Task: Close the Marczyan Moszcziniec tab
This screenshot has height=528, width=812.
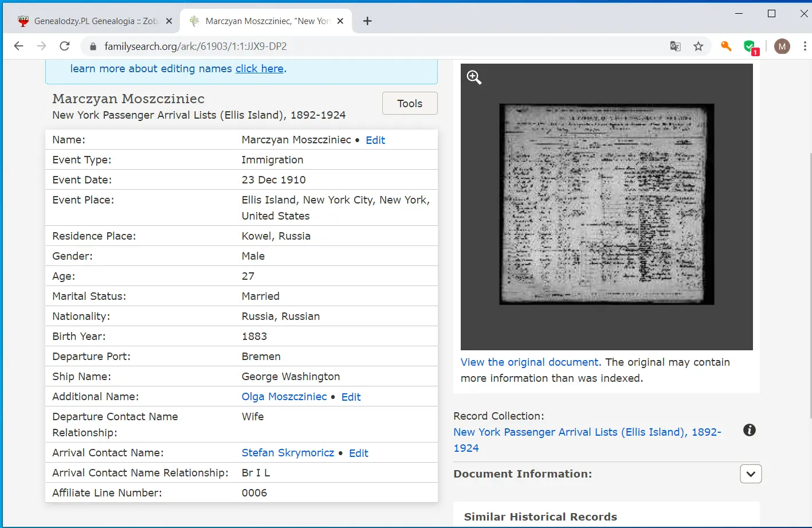Action: coord(340,21)
